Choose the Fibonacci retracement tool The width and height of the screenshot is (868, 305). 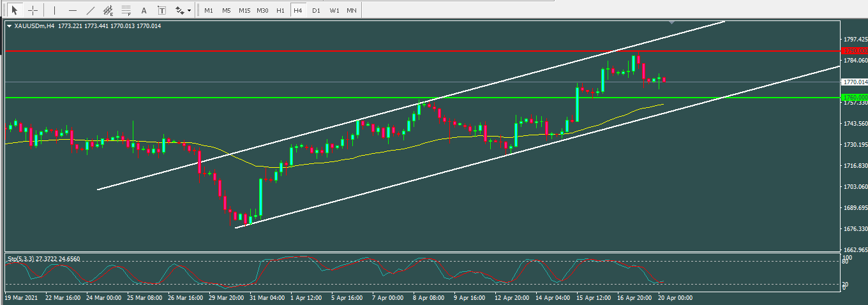pyautogui.click(x=126, y=10)
